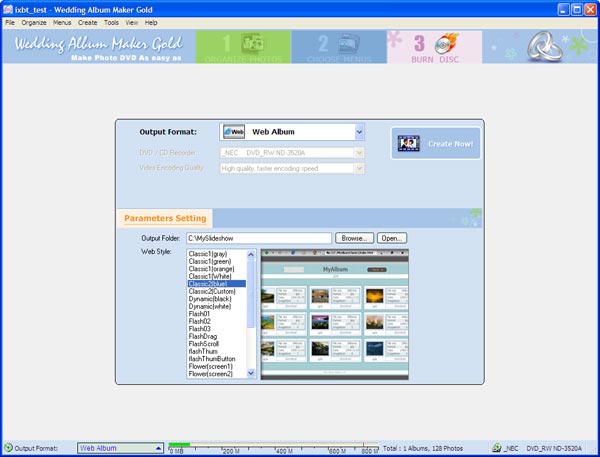Image resolution: width=600 pixels, height=457 pixels.
Task: Select the Classic1(gray) web style
Action: pos(217,254)
